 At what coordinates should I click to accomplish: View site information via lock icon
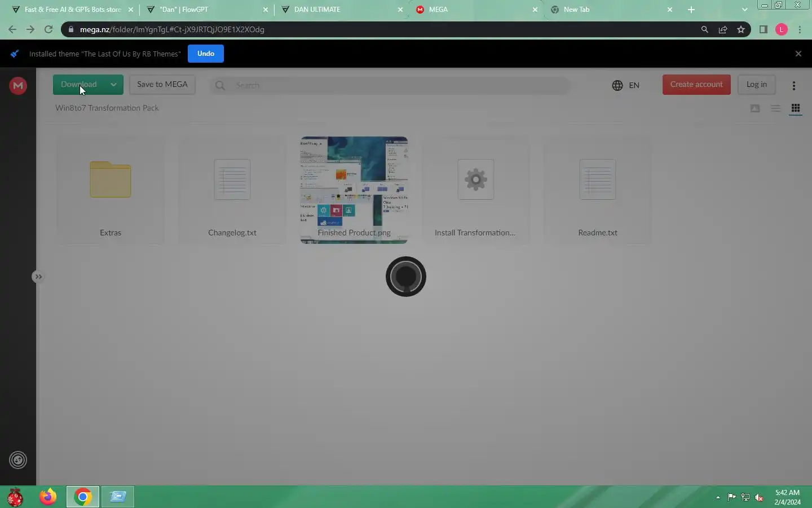pos(70,29)
